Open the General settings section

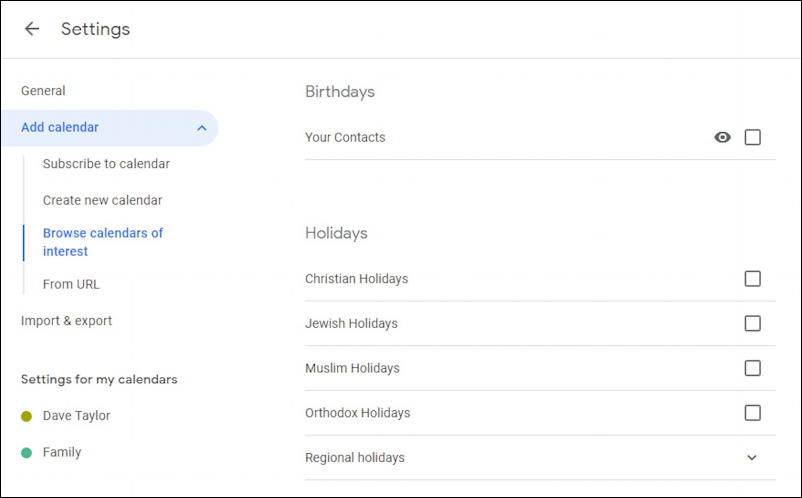[x=43, y=91]
